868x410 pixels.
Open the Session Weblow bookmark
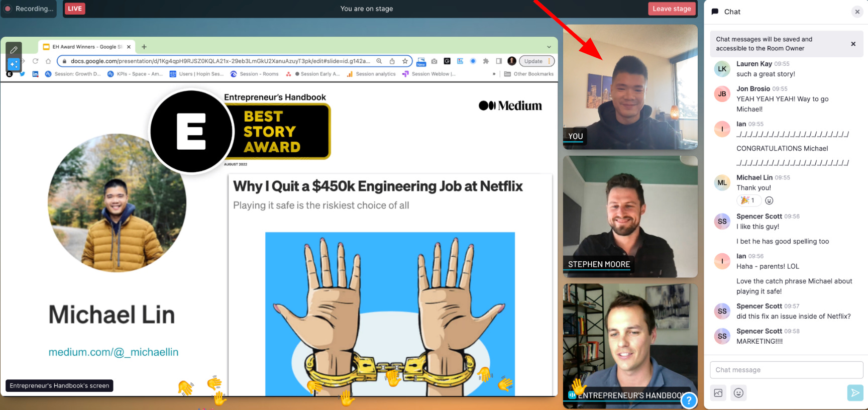pyautogui.click(x=429, y=74)
